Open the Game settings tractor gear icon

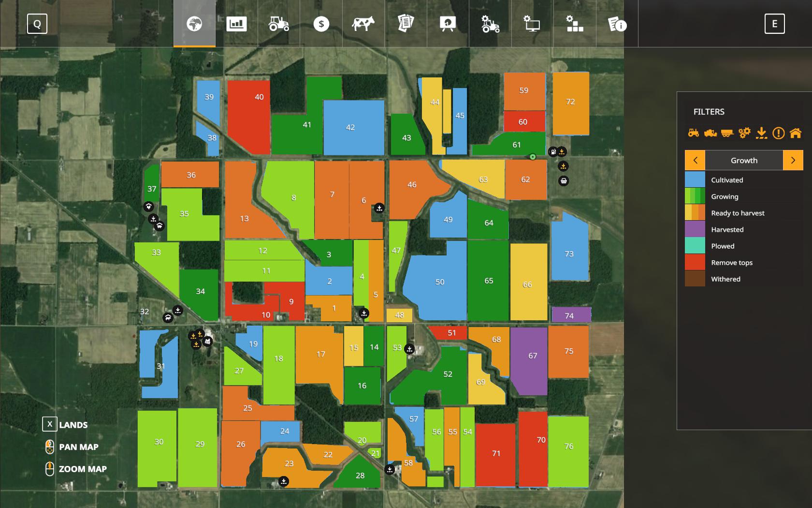click(490, 24)
